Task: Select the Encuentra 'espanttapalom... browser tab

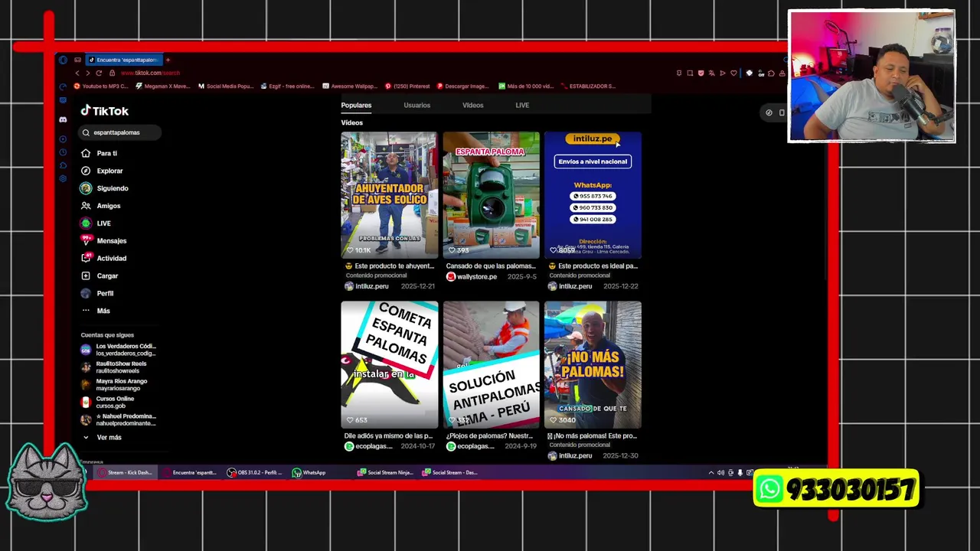Action: 122,60
